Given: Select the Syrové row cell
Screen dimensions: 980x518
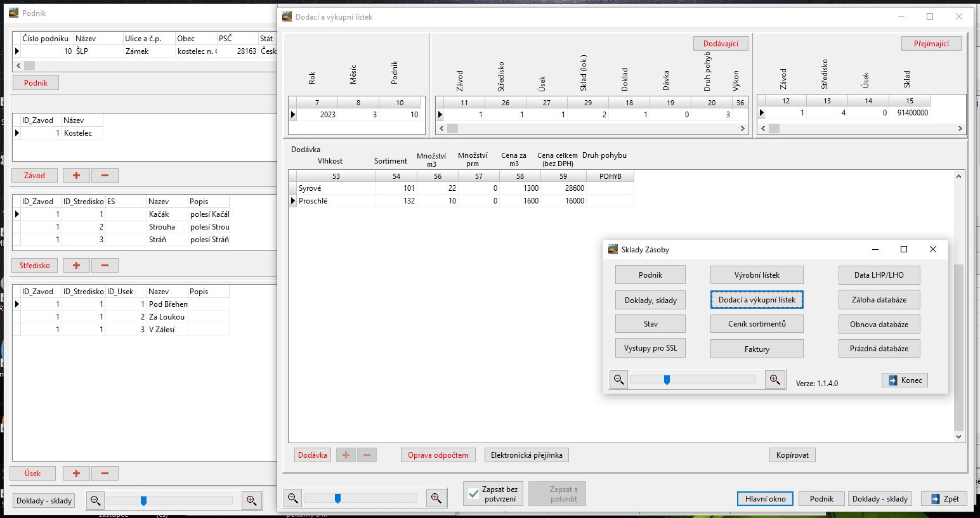Looking at the screenshot, I should pos(336,188).
